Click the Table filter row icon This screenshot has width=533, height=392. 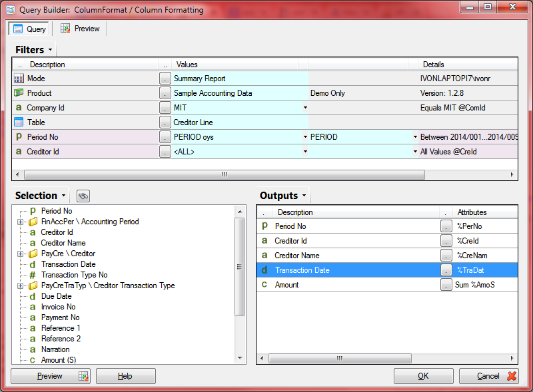point(19,122)
